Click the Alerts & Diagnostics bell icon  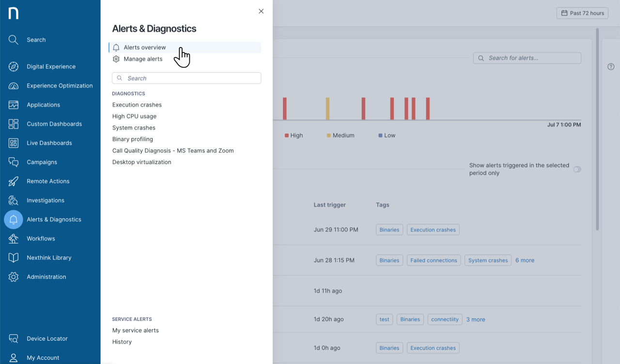tap(14, 220)
